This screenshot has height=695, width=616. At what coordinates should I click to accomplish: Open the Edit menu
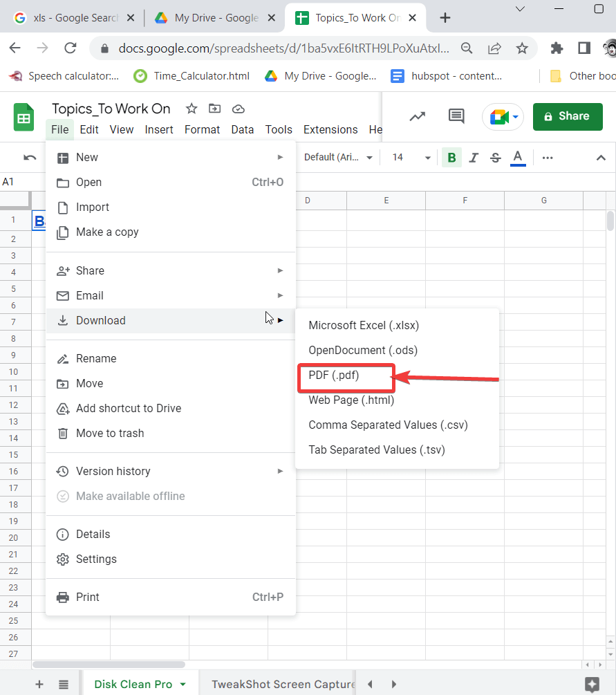pyautogui.click(x=89, y=129)
